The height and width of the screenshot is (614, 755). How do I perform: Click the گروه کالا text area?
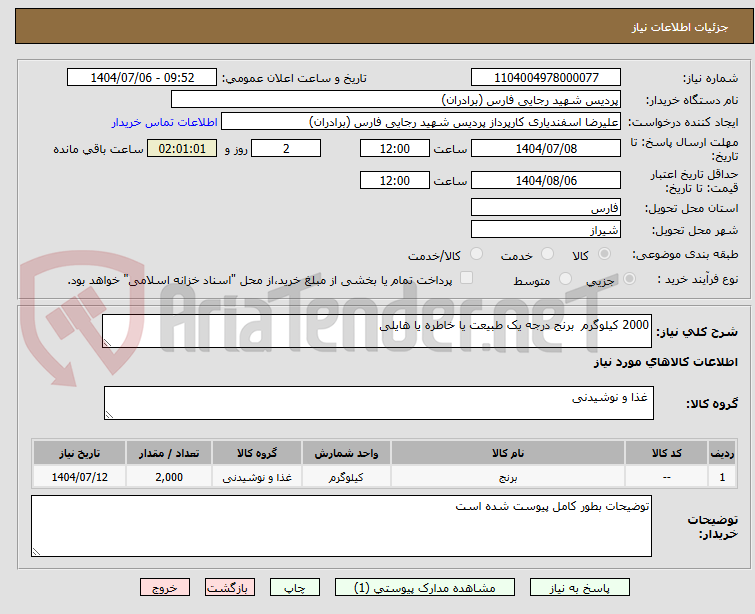(378, 403)
